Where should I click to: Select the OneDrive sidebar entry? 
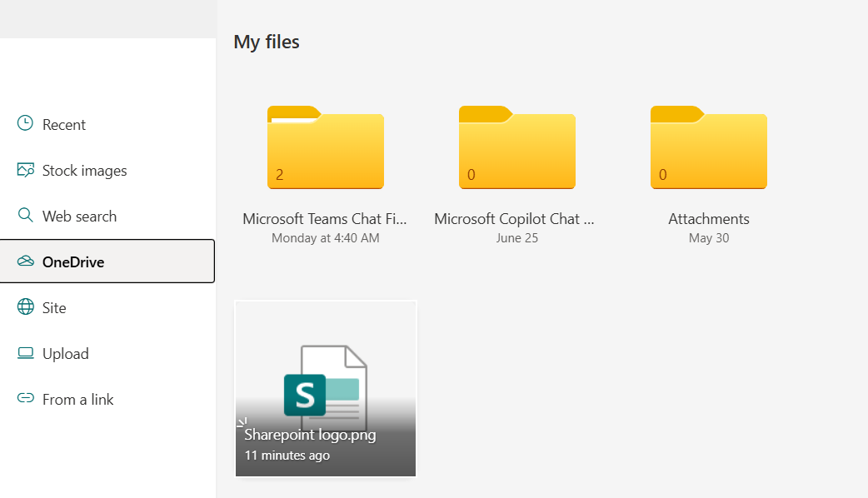(x=73, y=261)
